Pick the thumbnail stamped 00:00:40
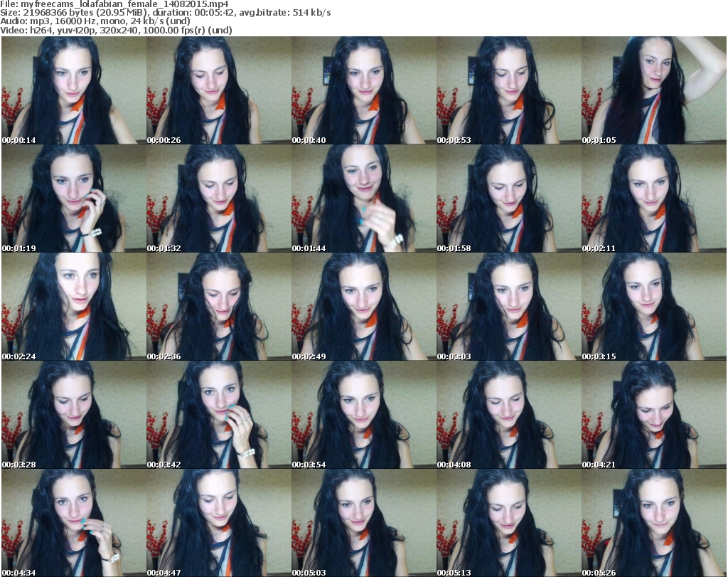728x577 pixels. [x=363, y=90]
